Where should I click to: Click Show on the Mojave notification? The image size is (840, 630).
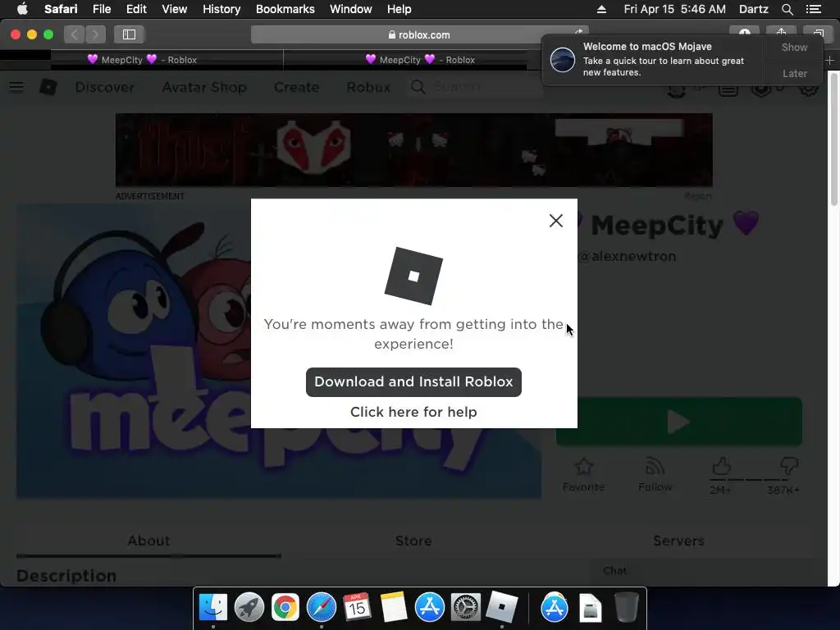coord(794,47)
